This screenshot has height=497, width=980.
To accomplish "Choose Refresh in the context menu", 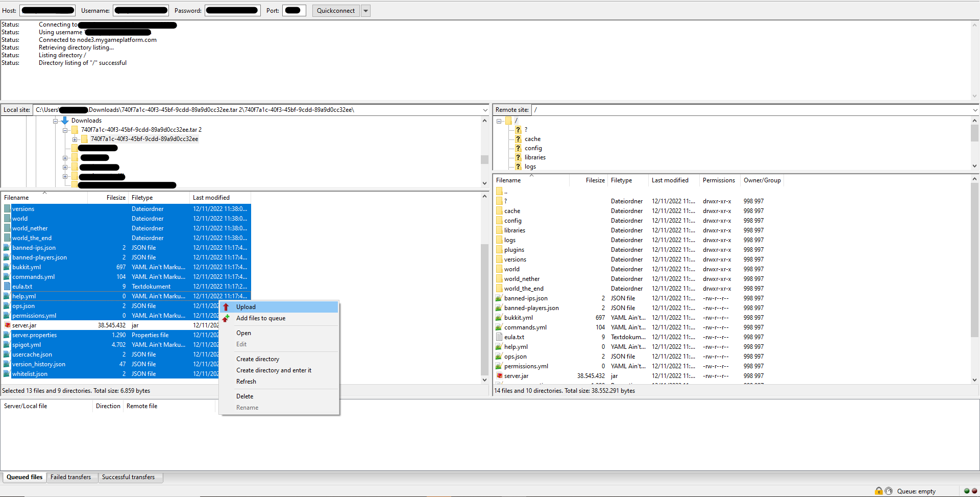I will 279,382.
